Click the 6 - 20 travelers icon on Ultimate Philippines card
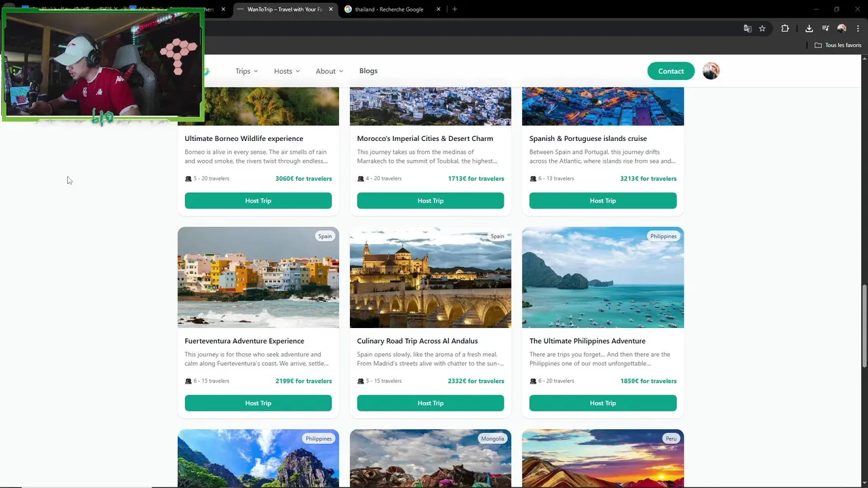The width and height of the screenshot is (868, 488). 533,381
